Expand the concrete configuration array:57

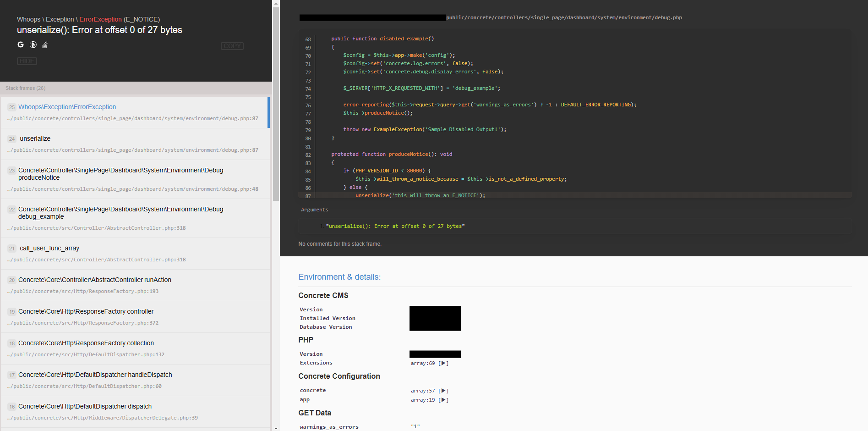click(x=443, y=391)
